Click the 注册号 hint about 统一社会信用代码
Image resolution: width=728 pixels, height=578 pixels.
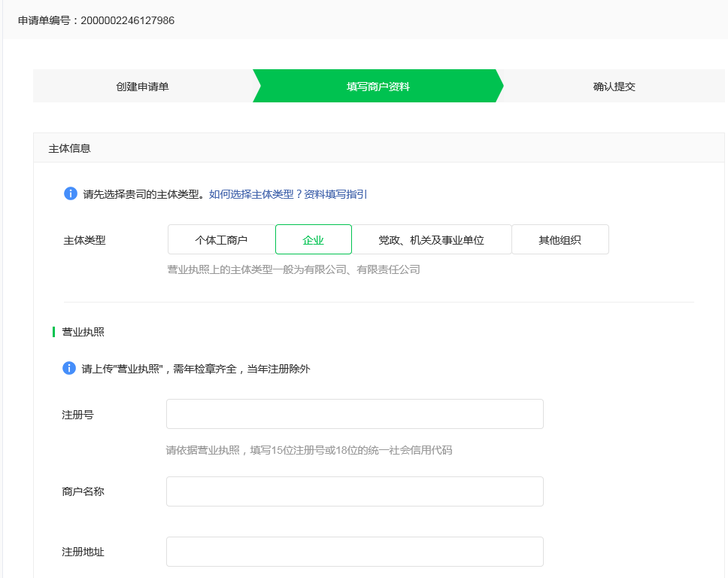click(308, 450)
